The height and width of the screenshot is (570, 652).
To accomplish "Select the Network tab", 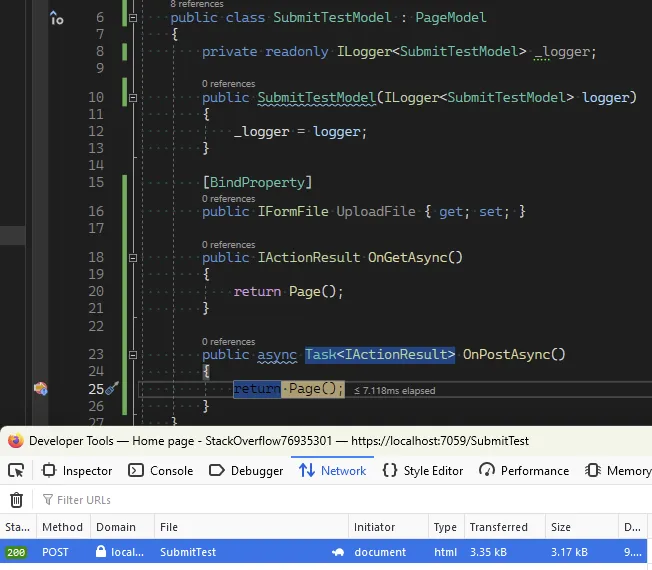I will pyautogui.click(x=332, y=471).
